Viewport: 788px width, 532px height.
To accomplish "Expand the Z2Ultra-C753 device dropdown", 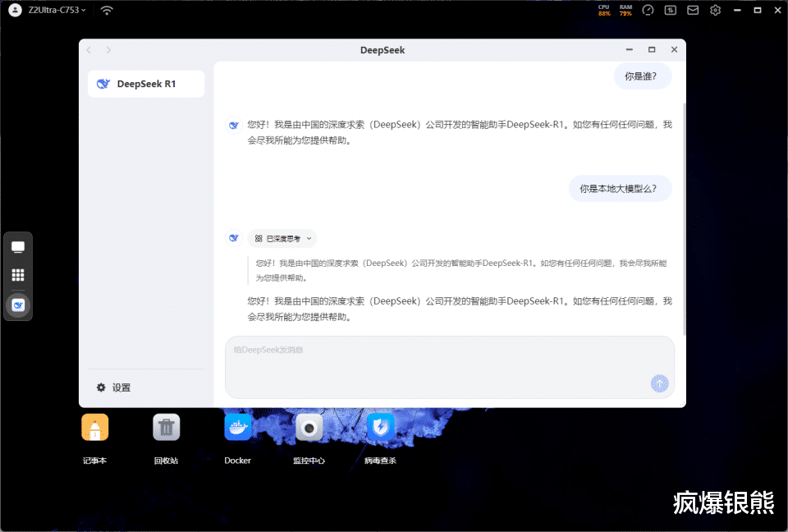I will click(57, 10).
